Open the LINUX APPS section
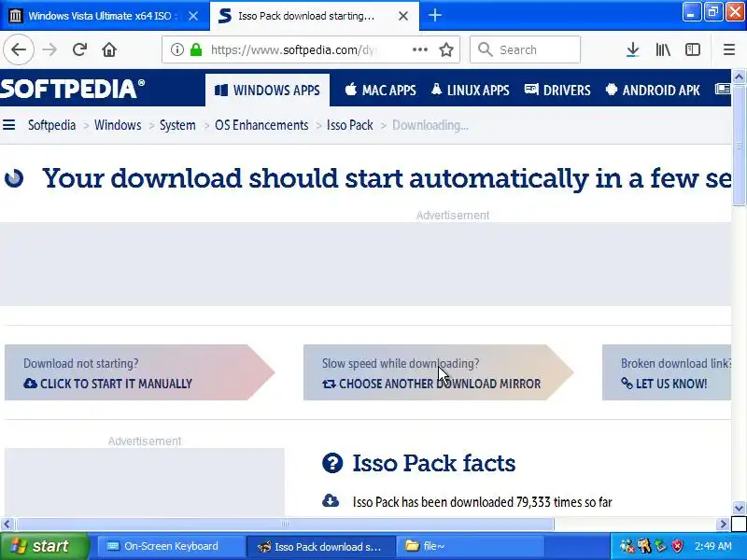This screenshot has width=747, height=560. click(x=471, y=90)
